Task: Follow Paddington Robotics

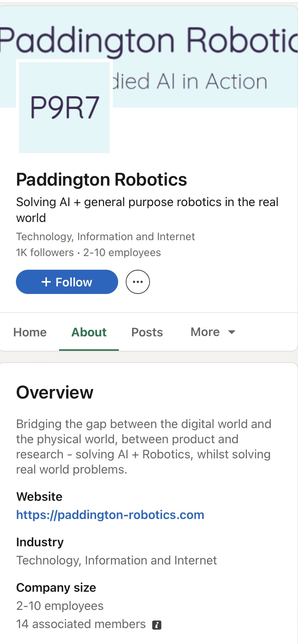Action: click(x=67, y=282)
